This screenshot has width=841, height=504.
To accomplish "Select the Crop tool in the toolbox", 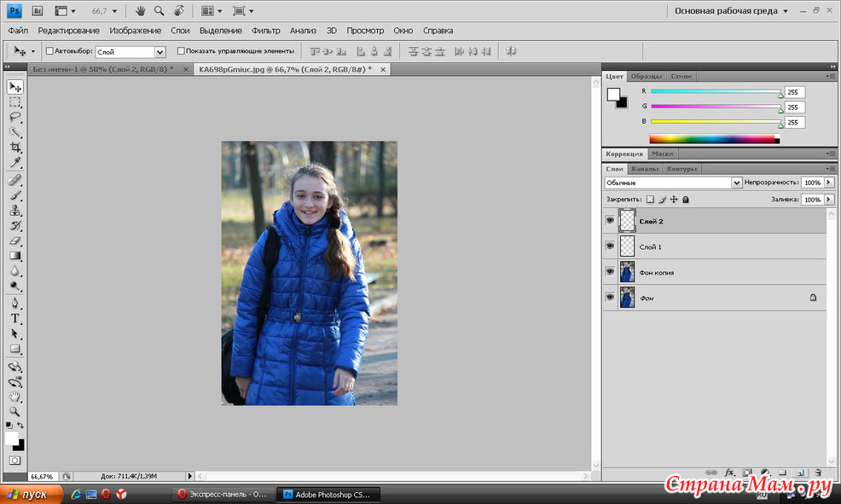I will pyautogui.click(x=15, y=148).
